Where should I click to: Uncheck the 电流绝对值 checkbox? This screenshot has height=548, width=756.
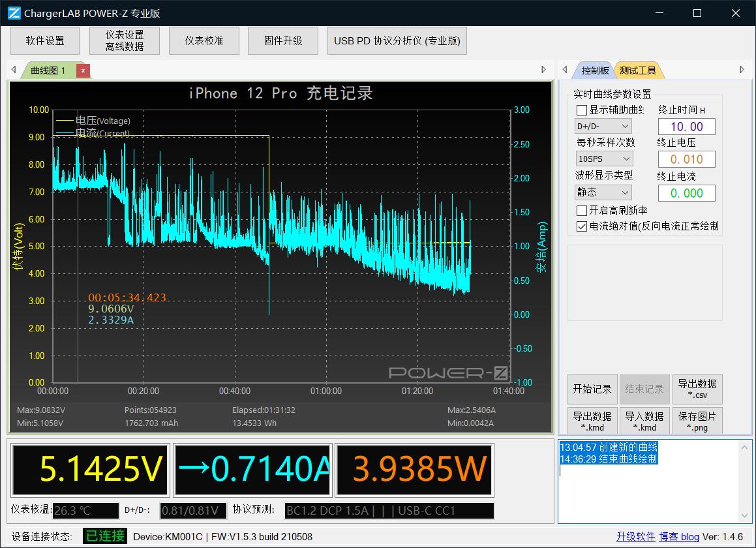pos(582,226)
